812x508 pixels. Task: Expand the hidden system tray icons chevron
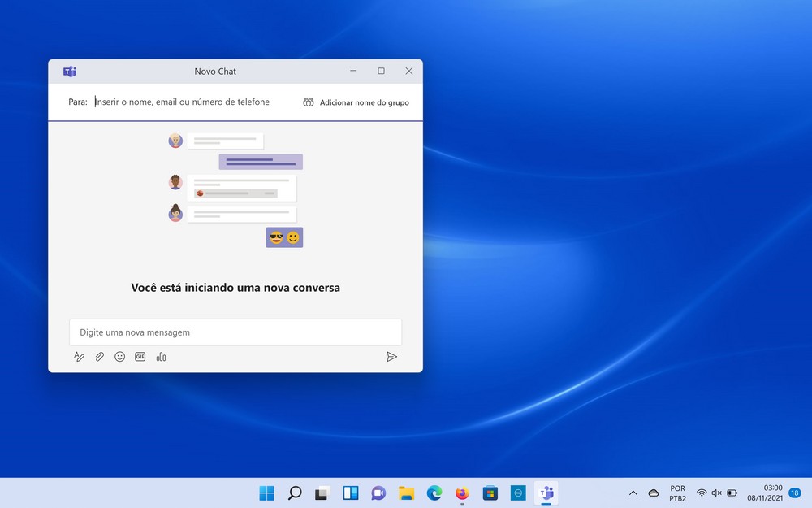coord(633,493)
